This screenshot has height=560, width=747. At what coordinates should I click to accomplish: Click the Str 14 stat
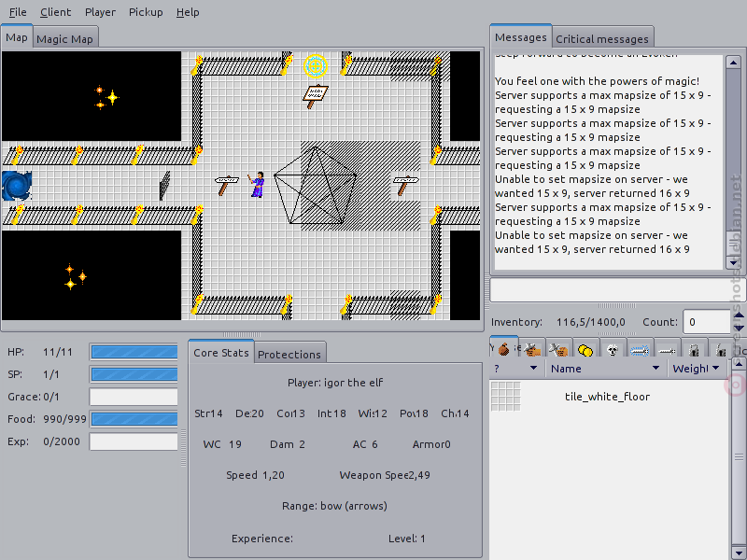coord(208,413)
